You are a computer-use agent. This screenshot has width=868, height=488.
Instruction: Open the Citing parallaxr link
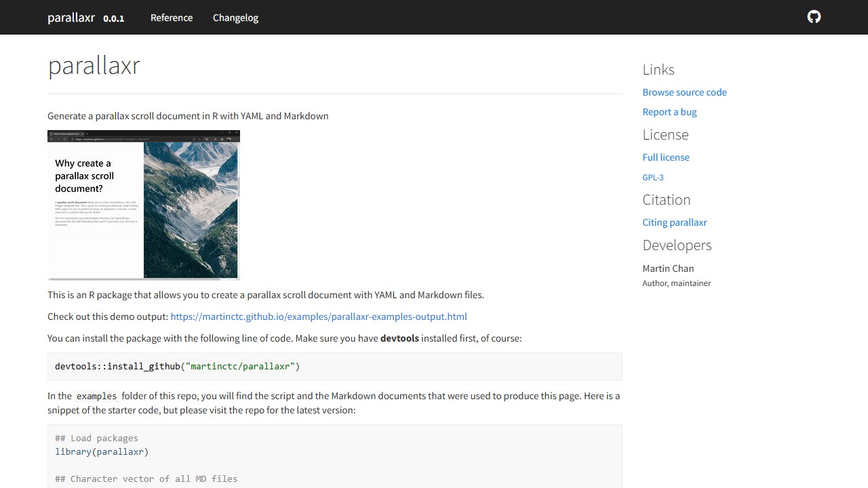pyautogui.click(x=675, y=222)
